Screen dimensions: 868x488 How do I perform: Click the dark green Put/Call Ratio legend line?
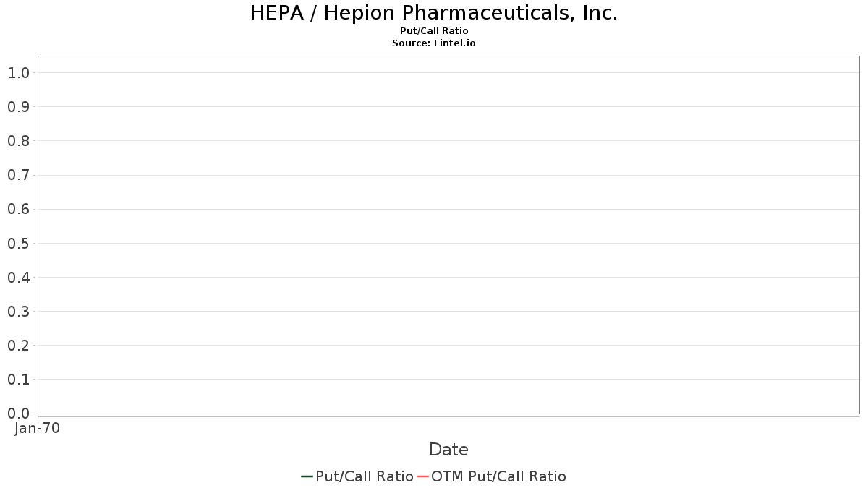307,476
